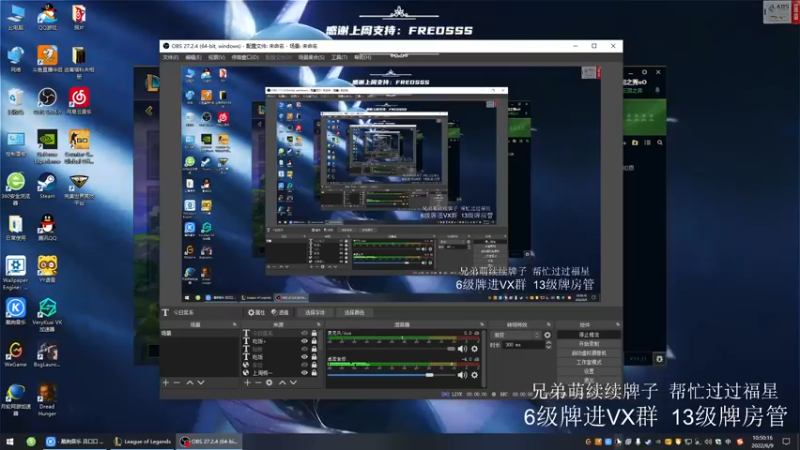This screenshot has width=800, height=450.
Task: Pop out the Audio Mixer dock panel
Action: pos(482,324)
